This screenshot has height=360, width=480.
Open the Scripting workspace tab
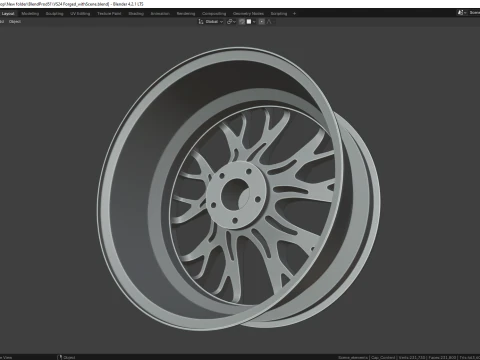click(x=279, y=14)
